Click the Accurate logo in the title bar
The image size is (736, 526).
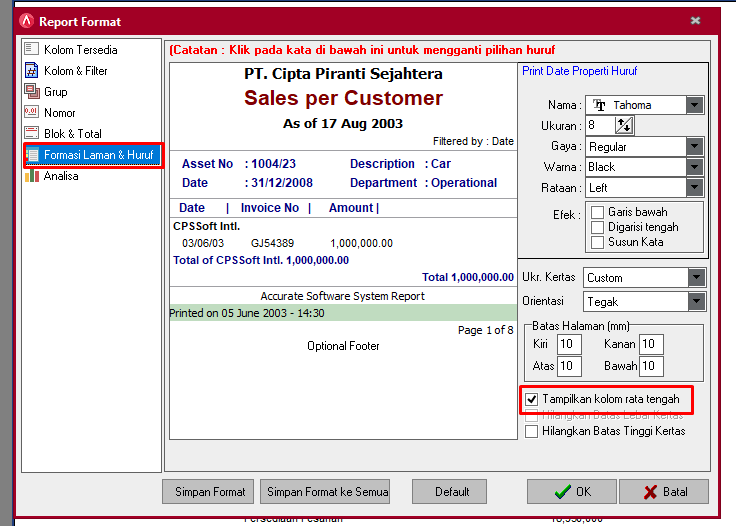point(27,21)
